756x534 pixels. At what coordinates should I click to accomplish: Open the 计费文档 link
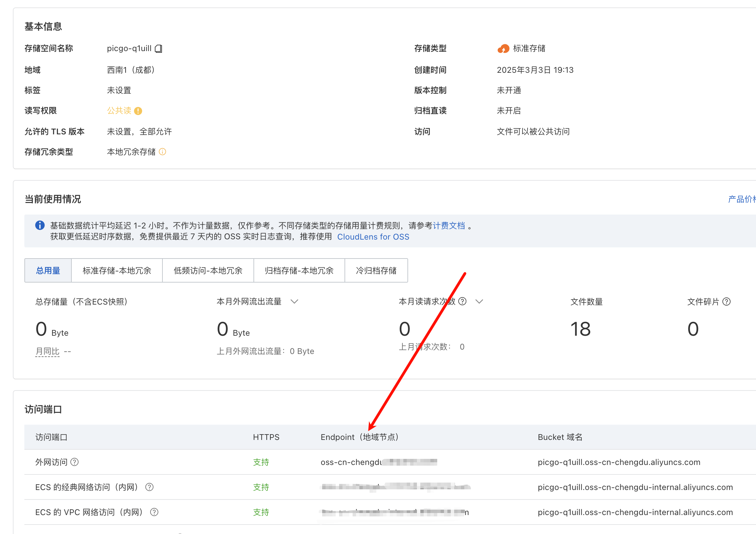449,225
